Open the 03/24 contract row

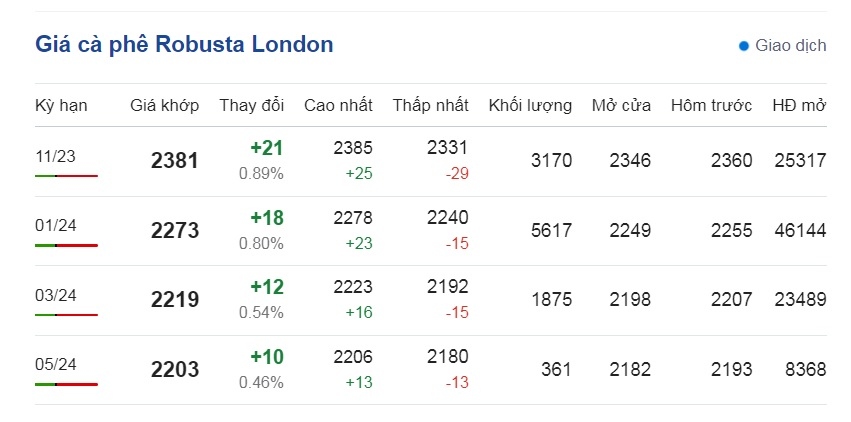pyautogui.click(x=430, y=300)
